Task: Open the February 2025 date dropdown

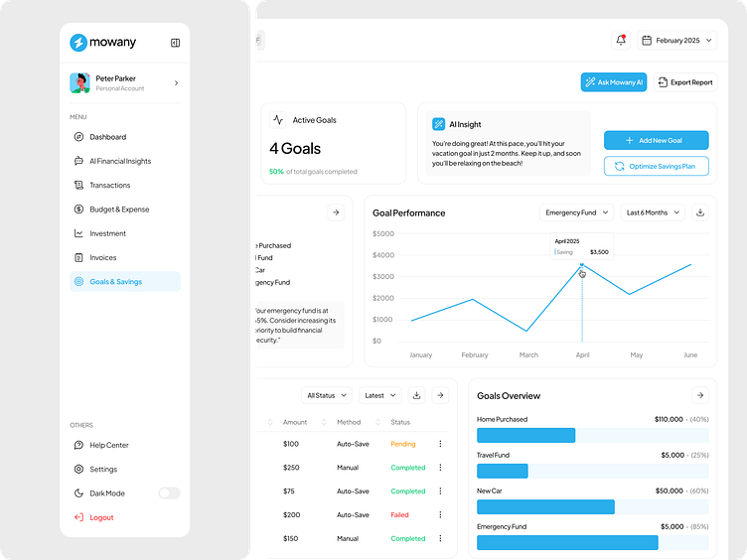Action: pyautogui.click(x=677, y=41)
